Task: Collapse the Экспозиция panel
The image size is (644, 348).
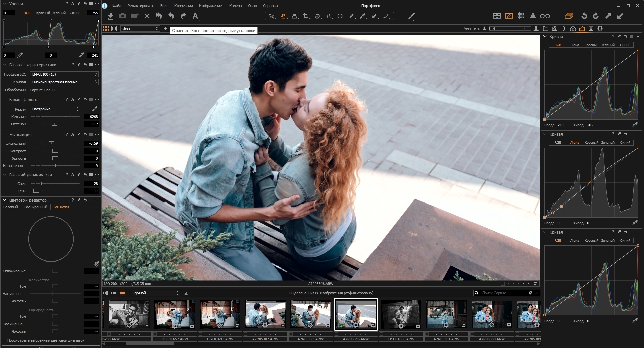Action: (5, 134)
